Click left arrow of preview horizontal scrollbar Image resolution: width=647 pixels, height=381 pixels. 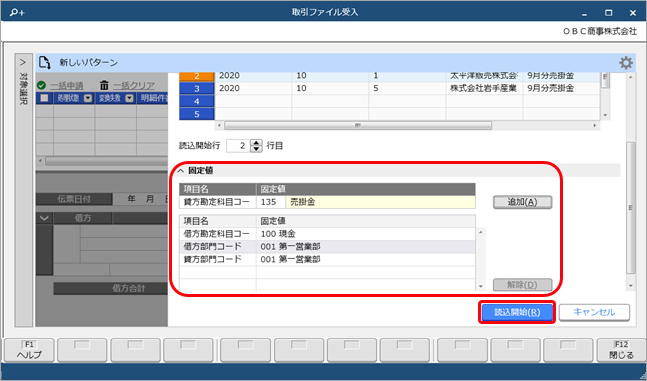[x=219, y=125]
